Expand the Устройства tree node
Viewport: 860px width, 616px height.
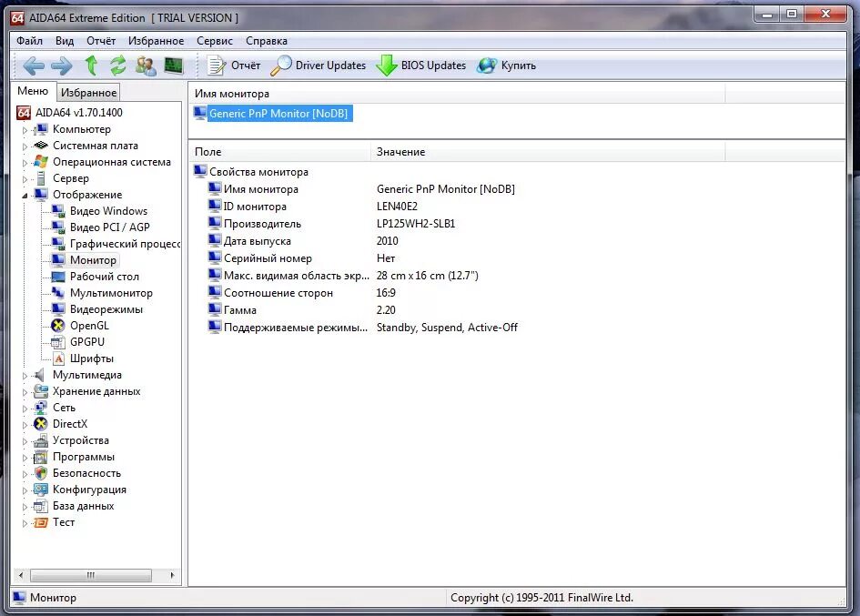[25, 441]
